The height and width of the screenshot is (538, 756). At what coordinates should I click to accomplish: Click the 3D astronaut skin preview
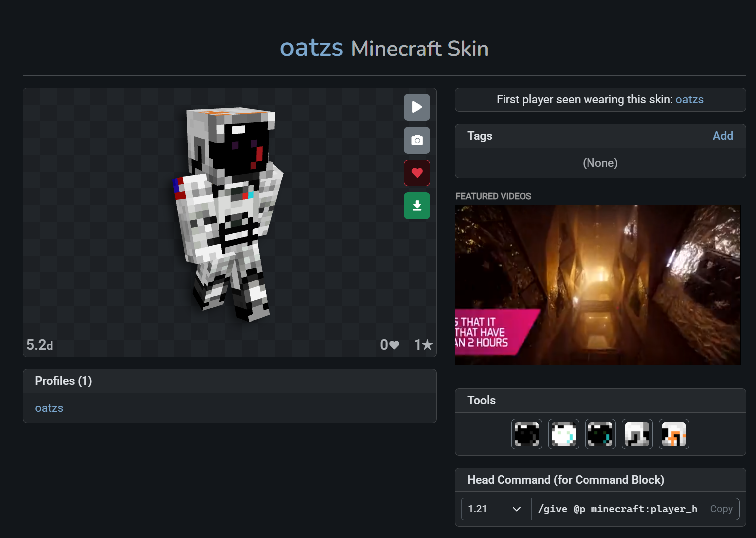pos(229,214)
